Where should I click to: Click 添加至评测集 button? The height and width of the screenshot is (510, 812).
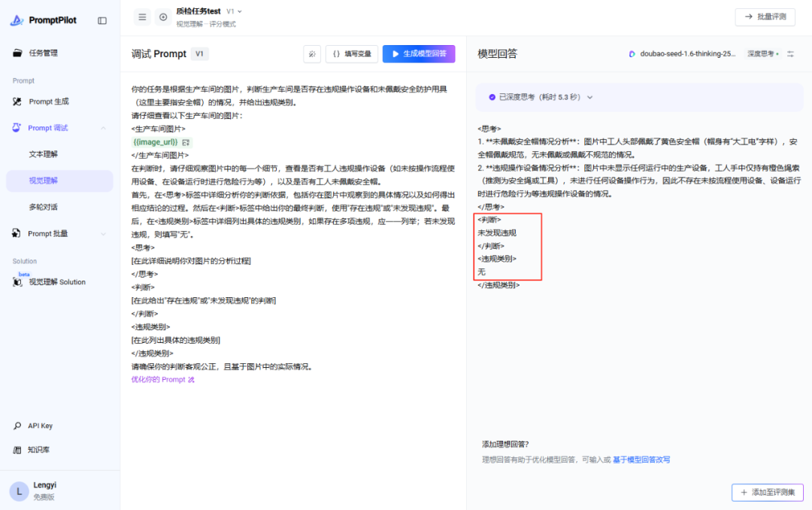coord(767,493)
